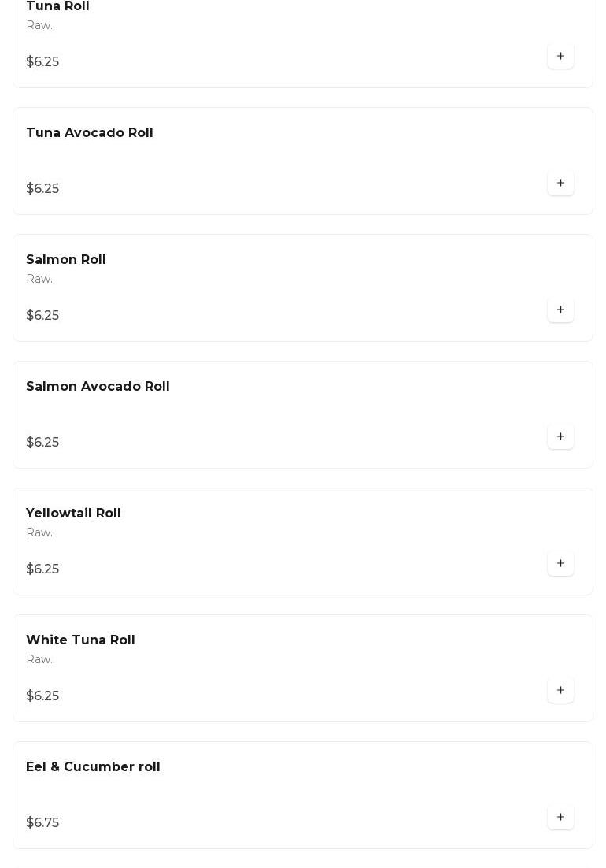
Task: Open Salmon Roll item title
Action: coord(66,260)
